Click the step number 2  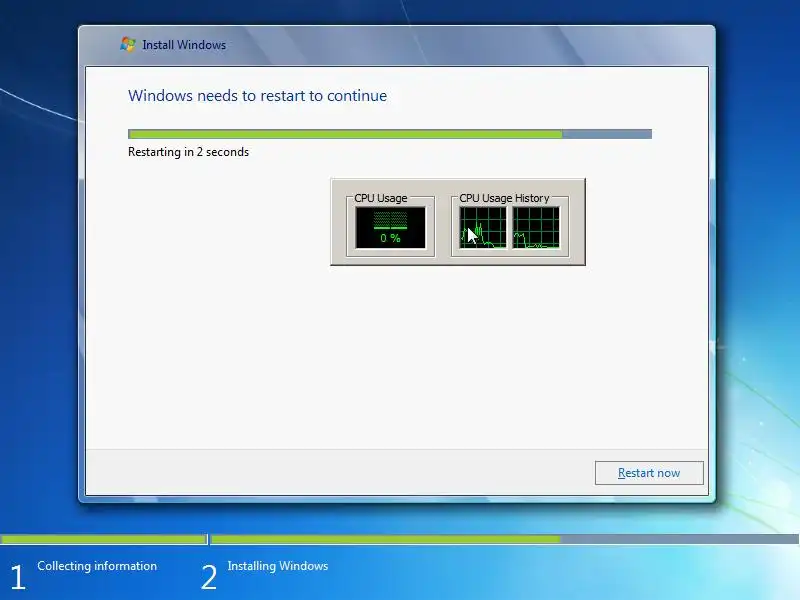209,577
